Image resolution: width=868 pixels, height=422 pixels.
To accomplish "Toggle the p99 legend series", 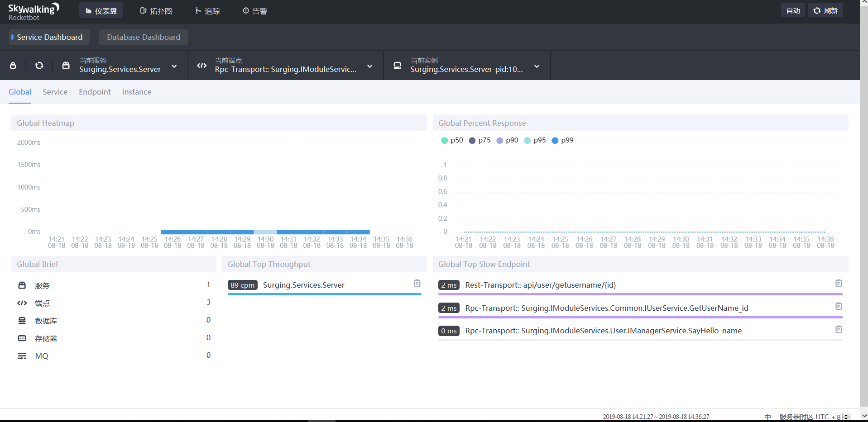I will pos(562,140).
